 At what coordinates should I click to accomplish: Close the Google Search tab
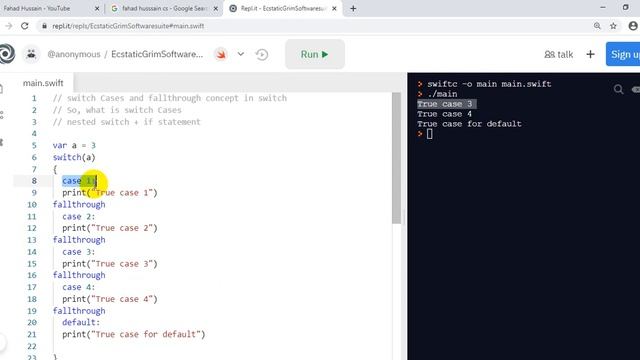[216, 8]
